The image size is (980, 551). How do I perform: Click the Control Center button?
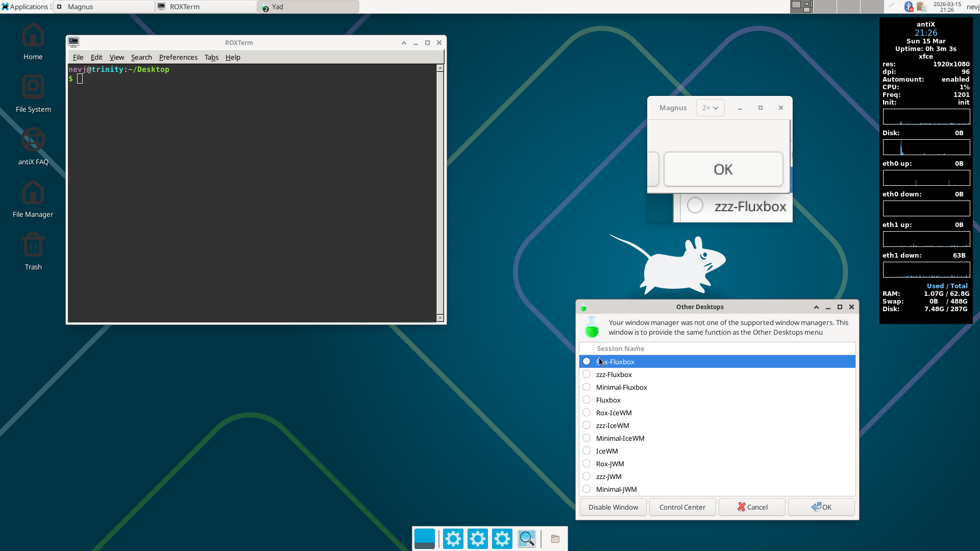point(682,507)
